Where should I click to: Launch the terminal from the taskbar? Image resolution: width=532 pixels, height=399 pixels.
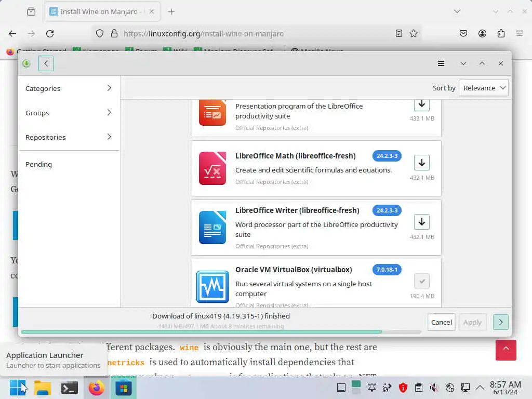click(70, 388)
